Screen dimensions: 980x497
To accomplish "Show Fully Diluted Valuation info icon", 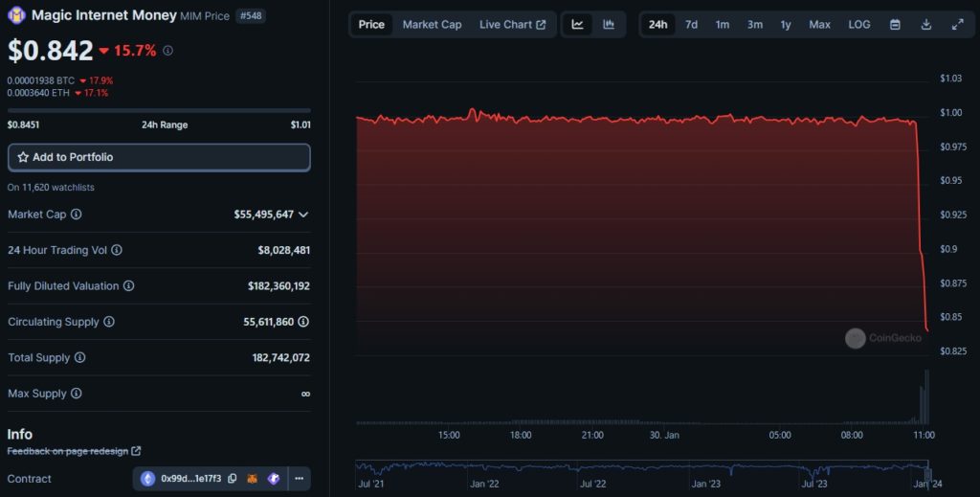I will coord(129,285).
